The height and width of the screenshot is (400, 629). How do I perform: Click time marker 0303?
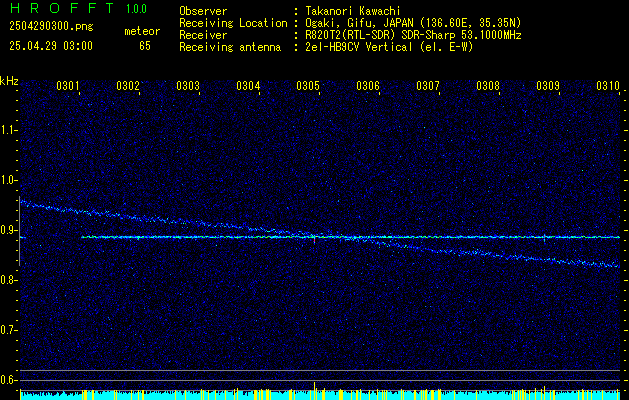(x=188, y=85)
